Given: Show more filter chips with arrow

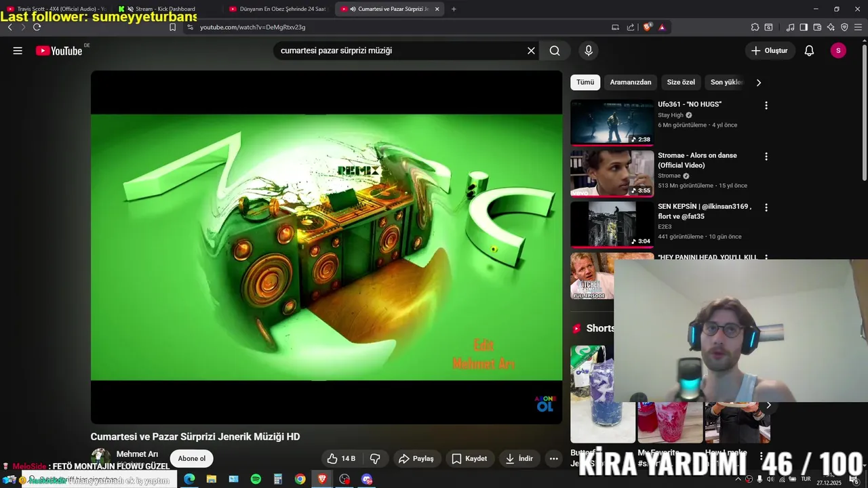Looking at the screenshot, I should click(758, 83).
